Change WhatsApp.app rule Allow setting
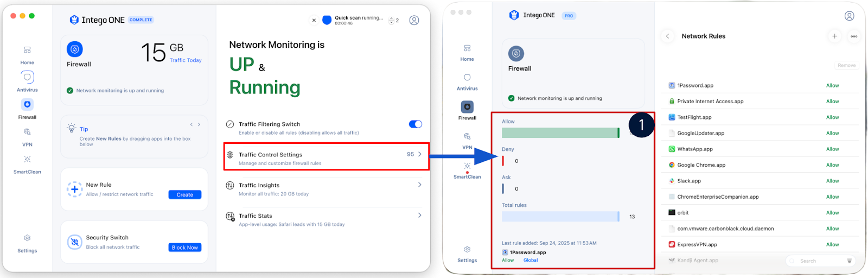 click(833, 149)
